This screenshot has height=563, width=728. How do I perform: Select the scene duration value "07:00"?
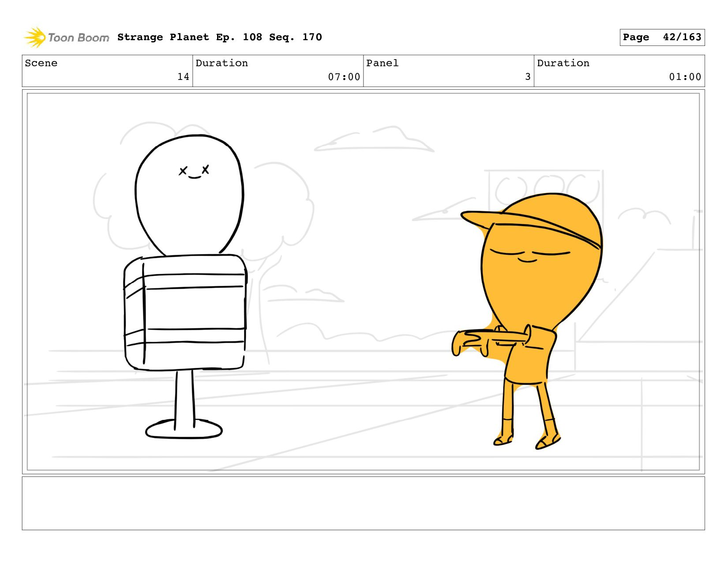[x=344, y=77]
